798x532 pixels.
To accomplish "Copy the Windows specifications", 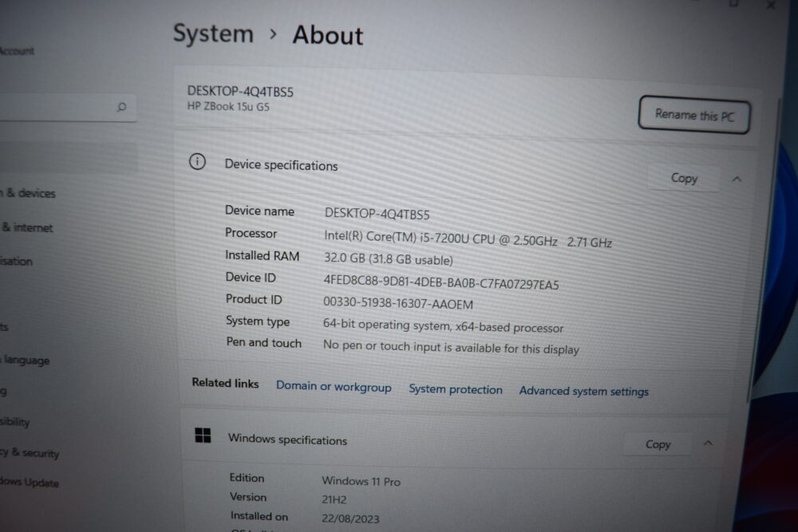I will pos(658,444).
